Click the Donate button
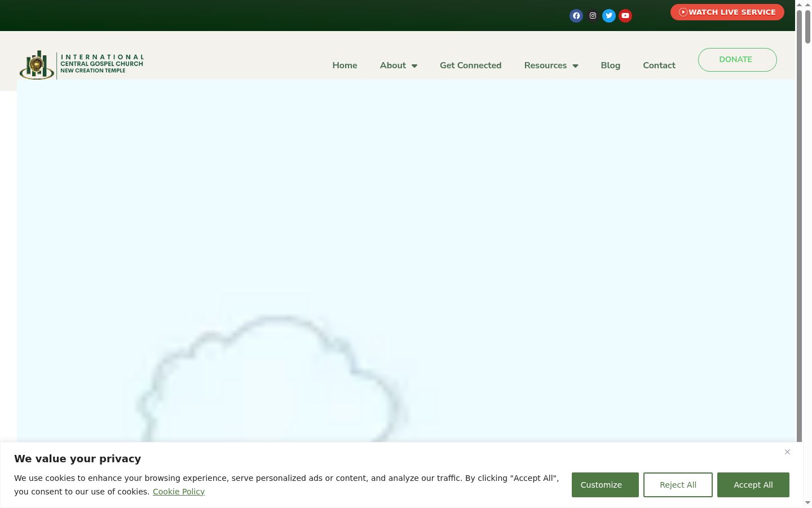Image resolution: width=812 pixels, height=508 pixels. (x=738, y=60)
